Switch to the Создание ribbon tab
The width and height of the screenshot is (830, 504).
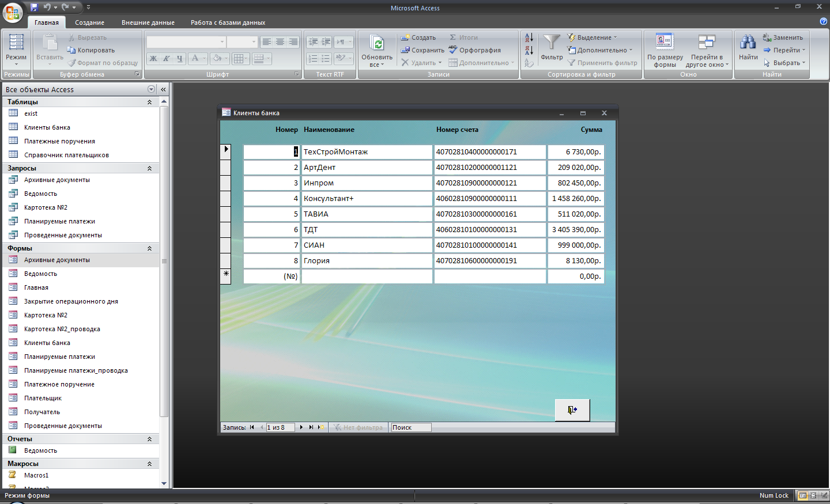tap(90, 22)
